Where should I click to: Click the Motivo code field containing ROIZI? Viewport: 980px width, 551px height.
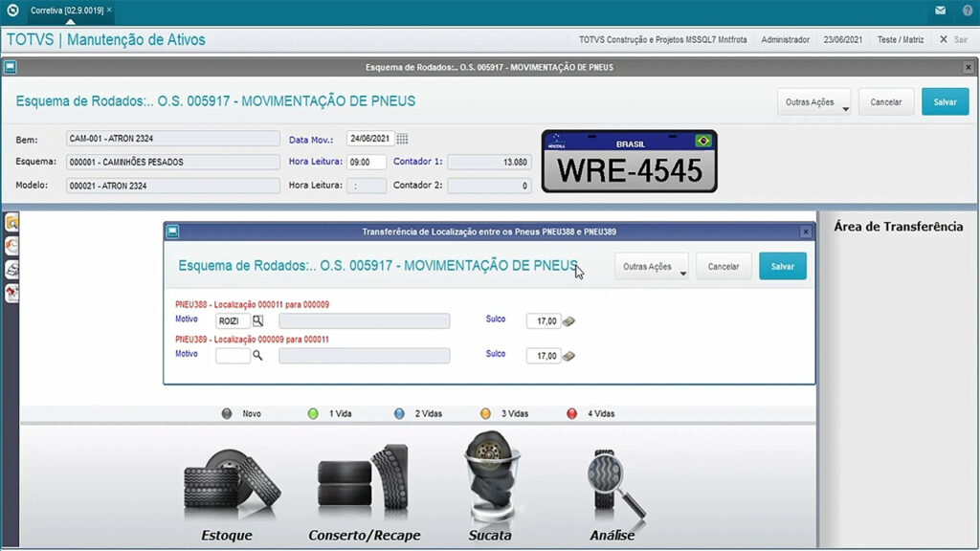coord(233,321)
